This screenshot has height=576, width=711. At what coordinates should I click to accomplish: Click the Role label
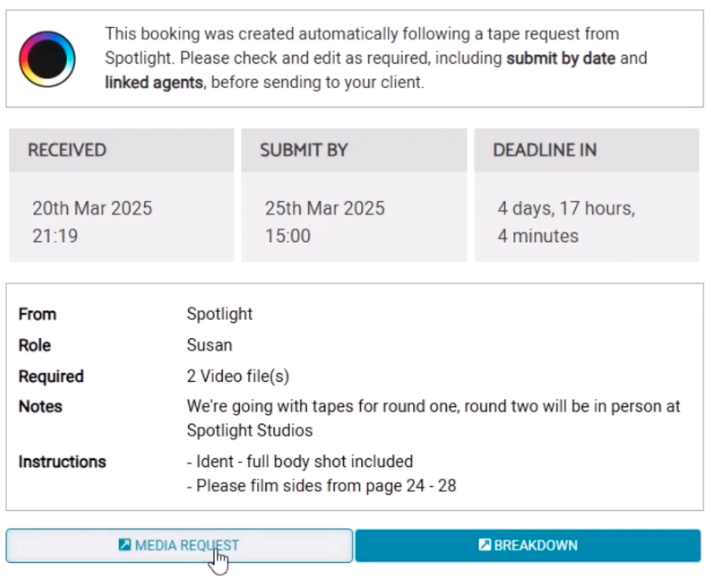pyautogui.click(x=34, y=346)
